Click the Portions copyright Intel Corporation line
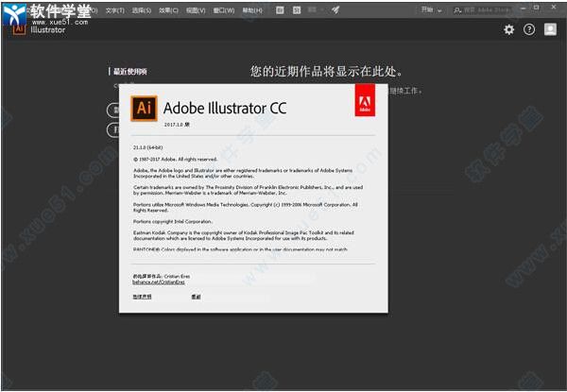This screenshot has height=392, width=567. [173, 221]
